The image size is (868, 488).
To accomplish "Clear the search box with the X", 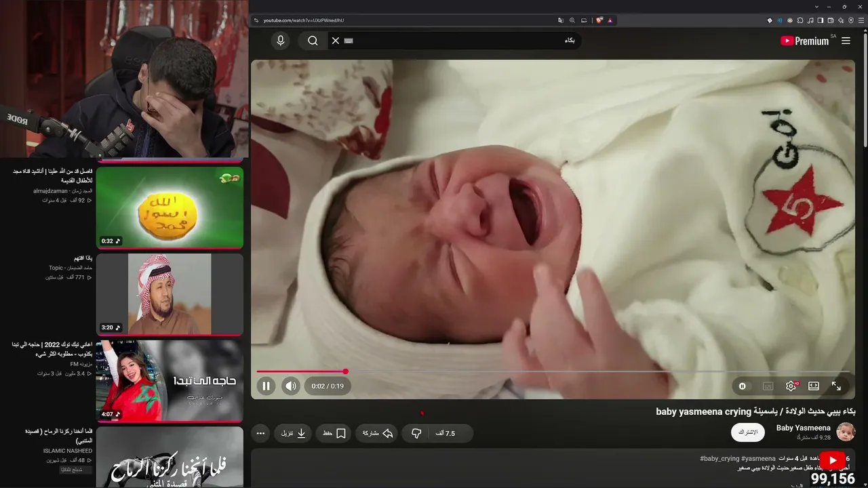I will (x=335, y=41).
